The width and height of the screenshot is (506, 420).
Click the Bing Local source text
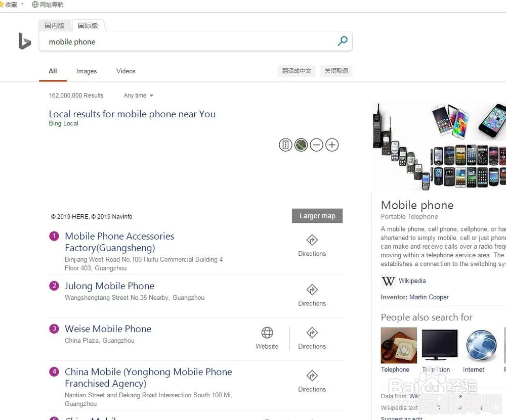pos(64,123)
